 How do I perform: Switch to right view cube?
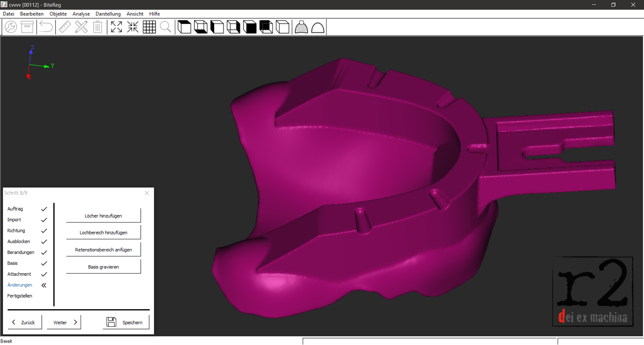click(x=233, y=27)
